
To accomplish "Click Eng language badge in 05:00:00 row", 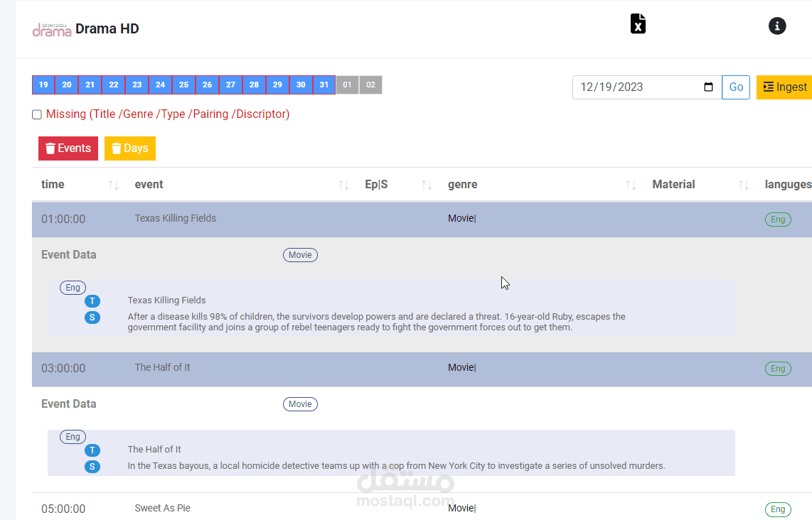I will coord(778,509).
